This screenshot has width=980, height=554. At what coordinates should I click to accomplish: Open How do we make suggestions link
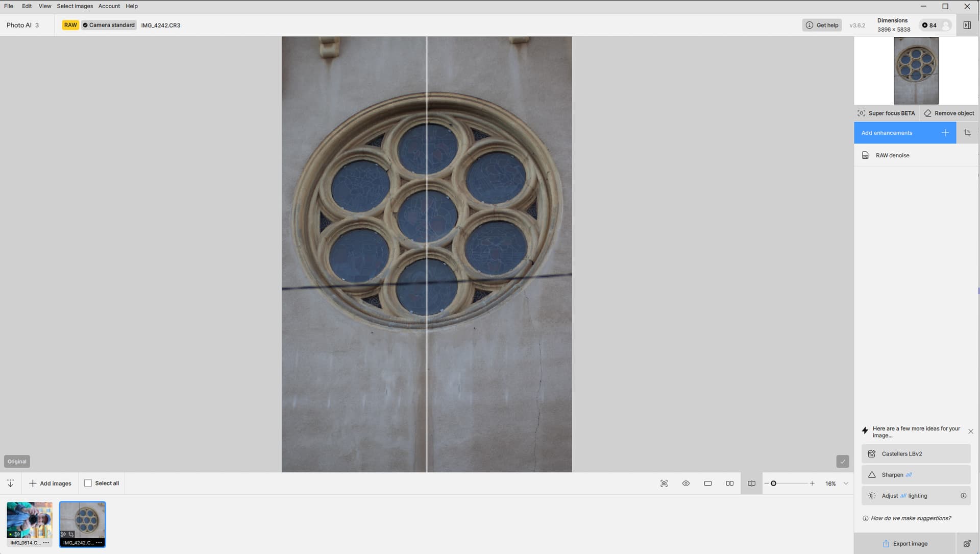click(911, 518)
